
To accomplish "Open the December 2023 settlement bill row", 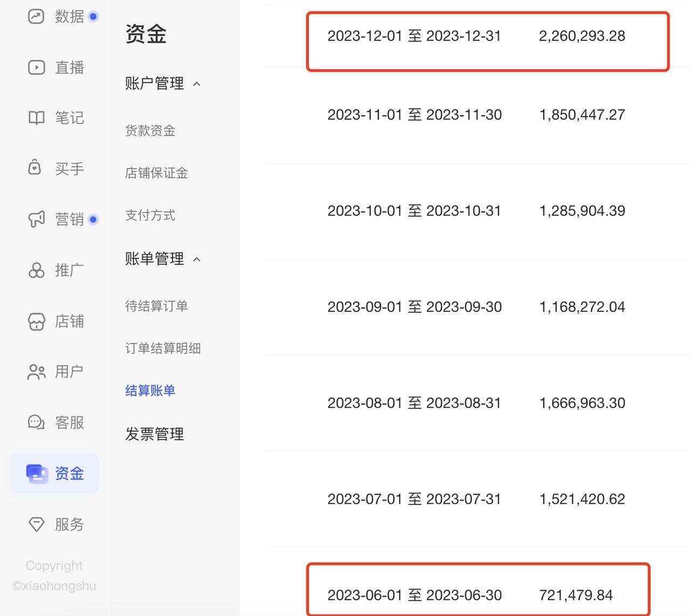I will (485, 36).
